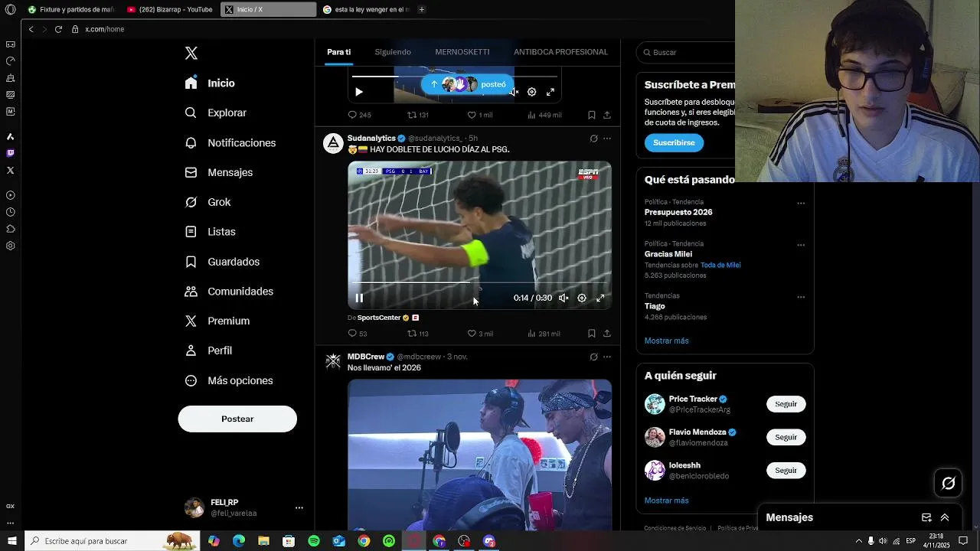Open more options for Presupuesto 2026 trend
Viewport: 980px width, 551px height.
point(801,204)
